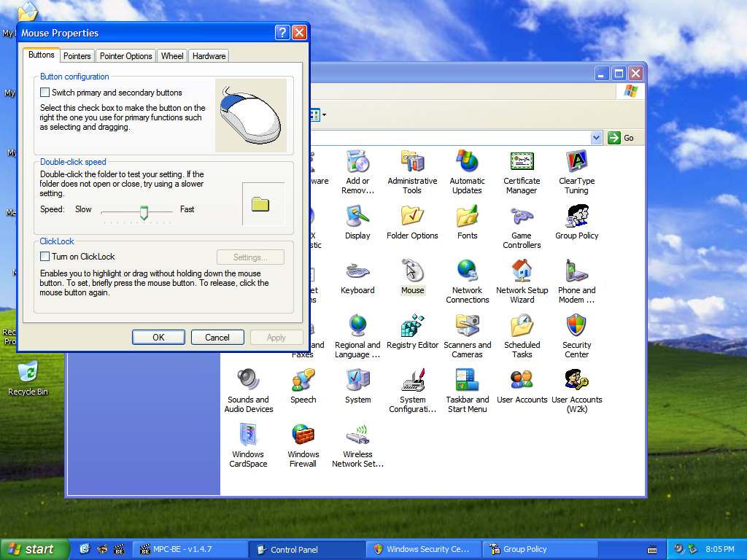Enable Switch primary and secondary buttons
The image size is (747, 560).
tap(45, 93)
